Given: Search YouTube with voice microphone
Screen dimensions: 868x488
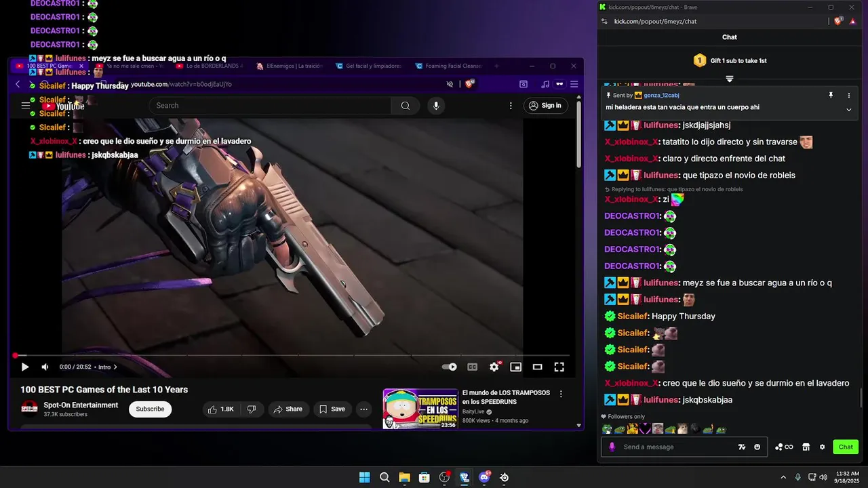Looking at the screenshot, I should click(x=436, y=105).
